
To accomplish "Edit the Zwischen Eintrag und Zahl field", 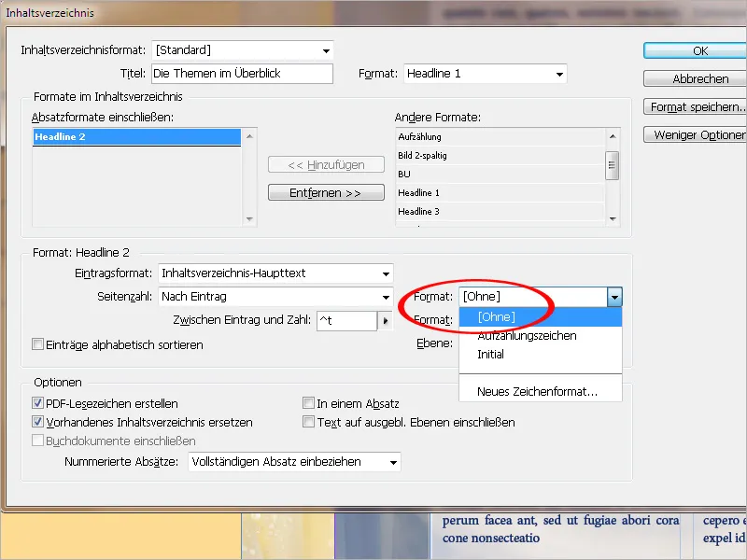I will tap(346, 320).
